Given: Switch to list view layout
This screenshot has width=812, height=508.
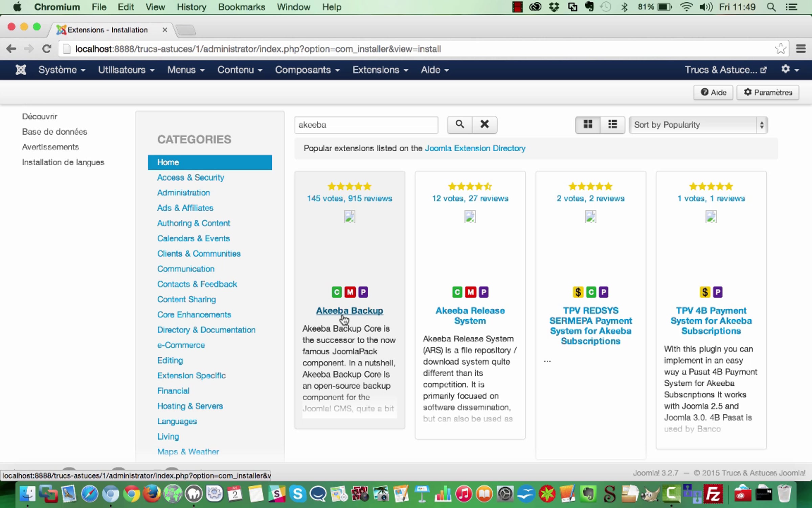Looking at the screenshot, I should pyautogui.click(x=612, y=125).
